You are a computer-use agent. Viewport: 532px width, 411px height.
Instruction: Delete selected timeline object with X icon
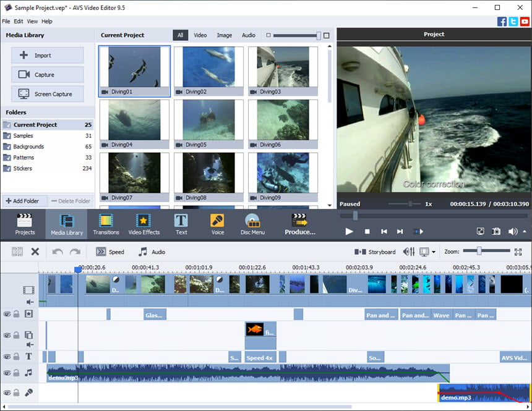coord(35,252)
